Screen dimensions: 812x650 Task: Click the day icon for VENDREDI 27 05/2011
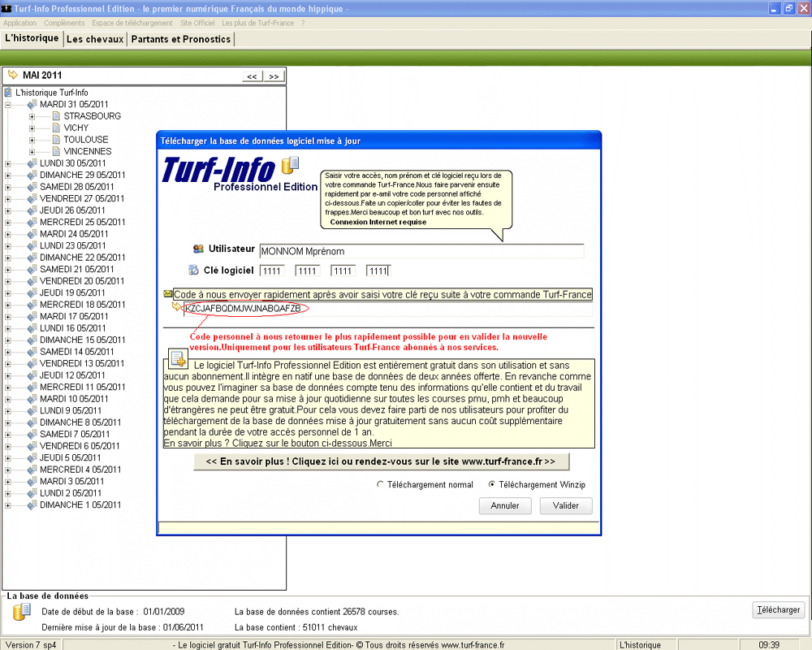click(32, 198)
